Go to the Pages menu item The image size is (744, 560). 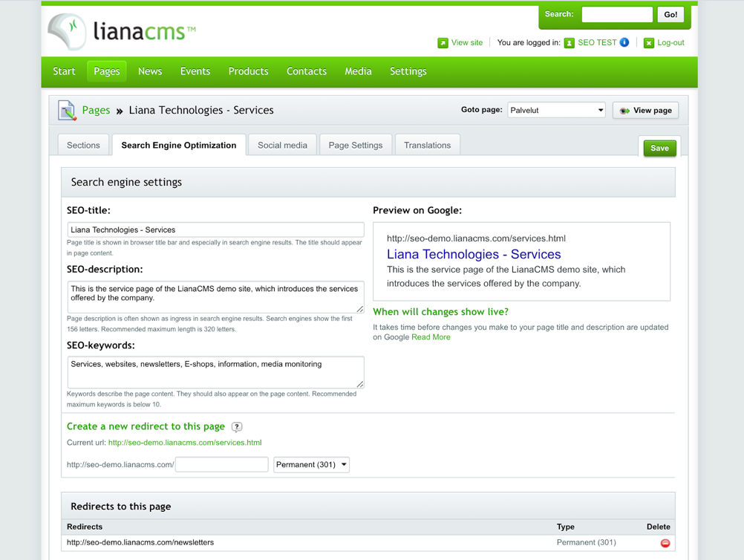[107, 71]
